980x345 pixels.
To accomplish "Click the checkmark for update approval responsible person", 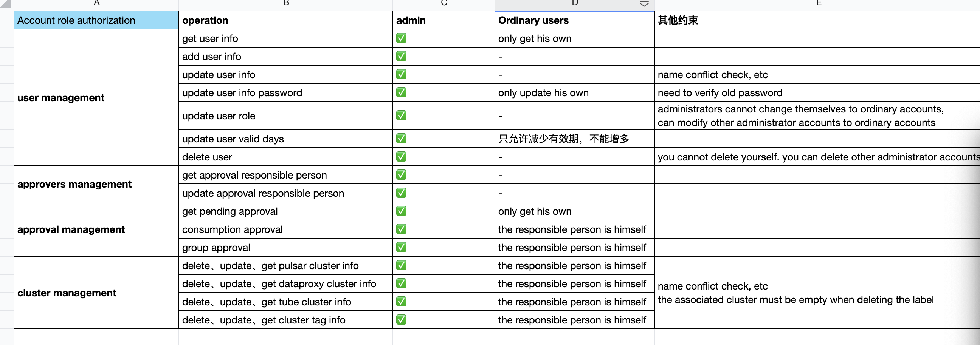I will click(401, 193).
